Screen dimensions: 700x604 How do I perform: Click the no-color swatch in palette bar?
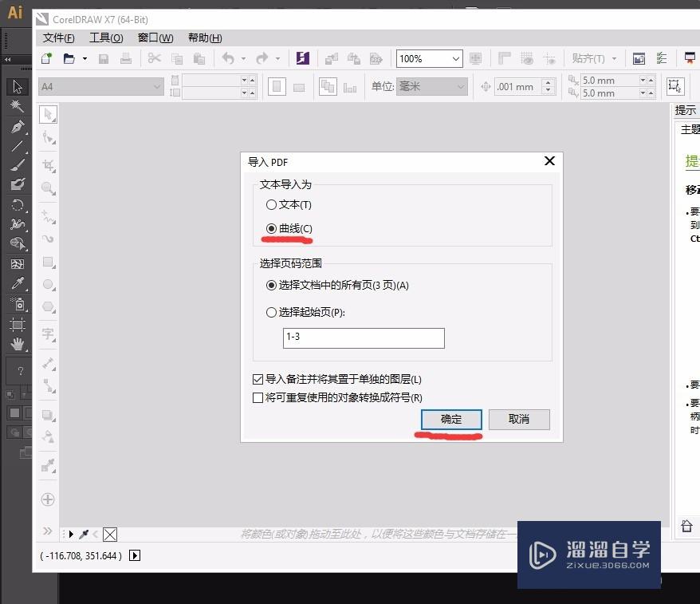point(110,535)
